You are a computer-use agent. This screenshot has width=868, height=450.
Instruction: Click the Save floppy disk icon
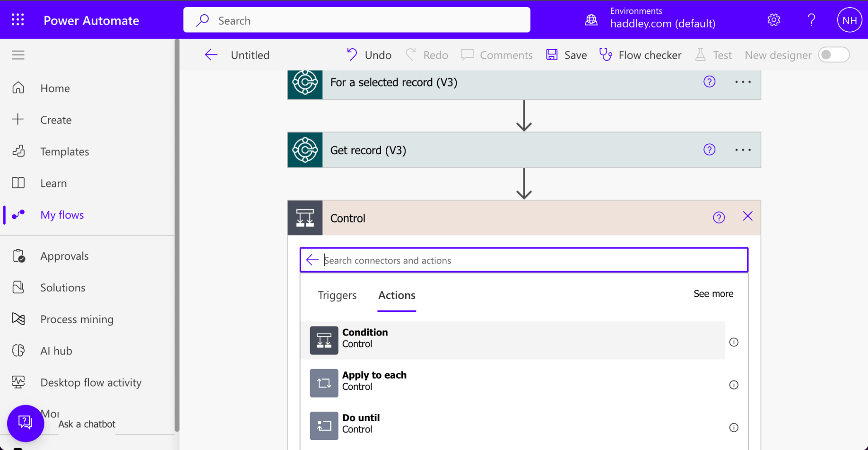click(552, 55)
